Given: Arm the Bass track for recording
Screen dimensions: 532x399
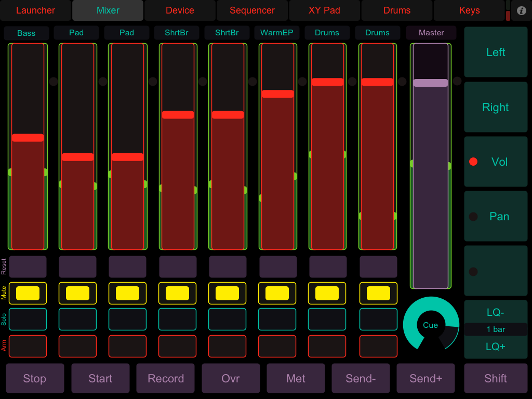Looking at the screenshot, I should [x=28, y=346].
